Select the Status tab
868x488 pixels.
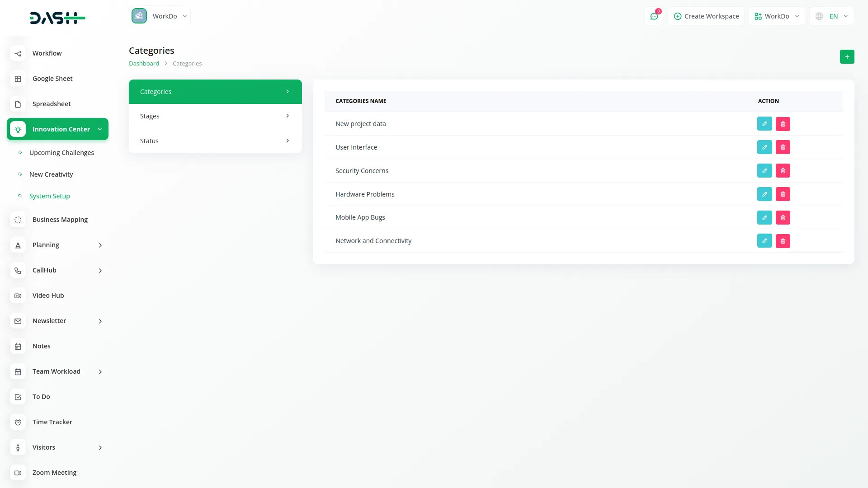click(x=215, y=141)
